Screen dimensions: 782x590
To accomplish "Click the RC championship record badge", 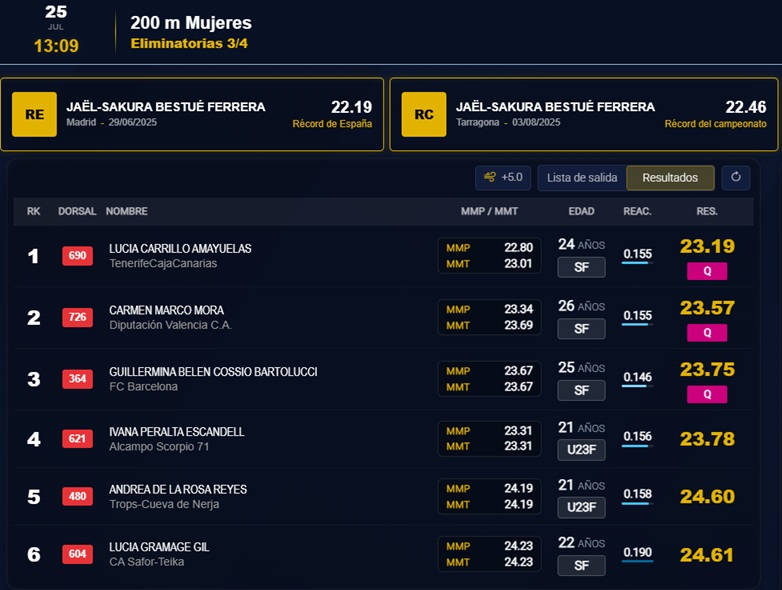I will tap(424, 114).
